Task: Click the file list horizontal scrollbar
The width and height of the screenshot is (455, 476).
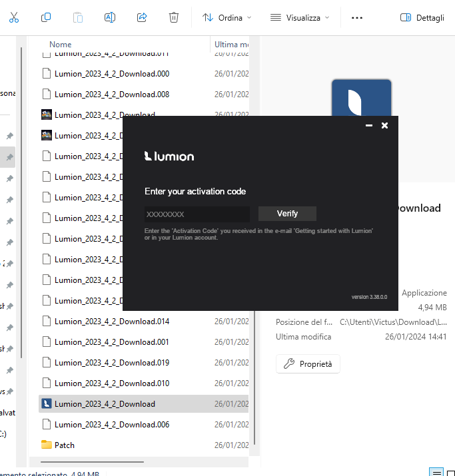Action: (x=92, y=462)
